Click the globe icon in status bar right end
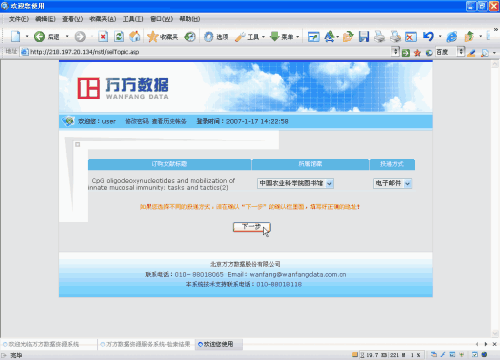Viewport: 500px width, 360px height. coord(484,355)
